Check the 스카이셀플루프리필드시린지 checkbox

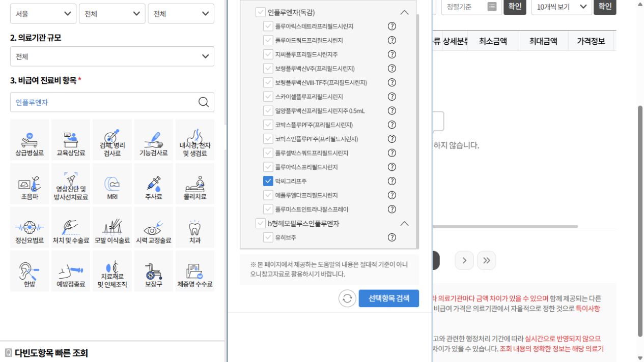pyautogui.click(x=268, y=96)
